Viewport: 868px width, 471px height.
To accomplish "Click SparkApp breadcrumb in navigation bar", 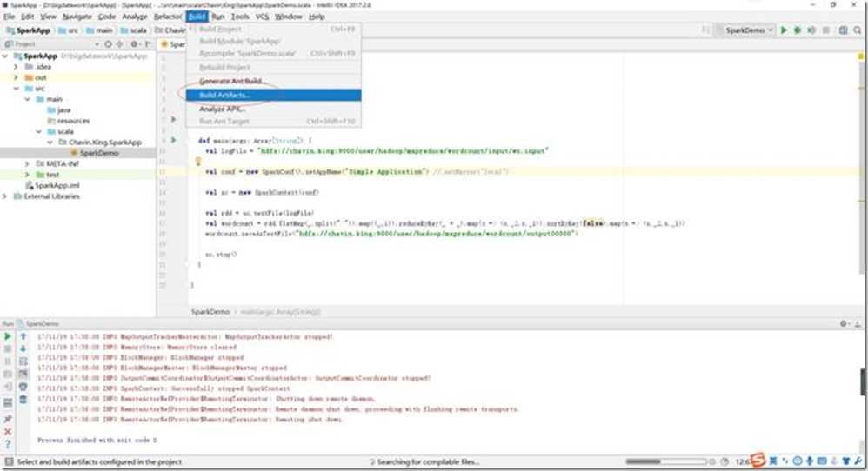I will point(28,30).
